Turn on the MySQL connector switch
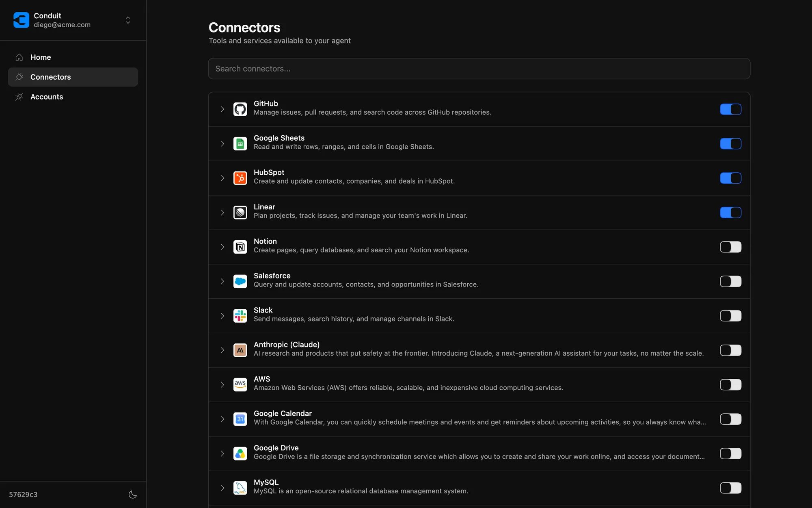 (730, 488)
